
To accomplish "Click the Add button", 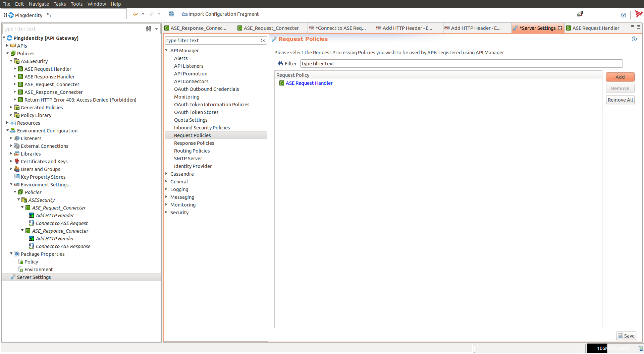I will [x=620, y=77].
